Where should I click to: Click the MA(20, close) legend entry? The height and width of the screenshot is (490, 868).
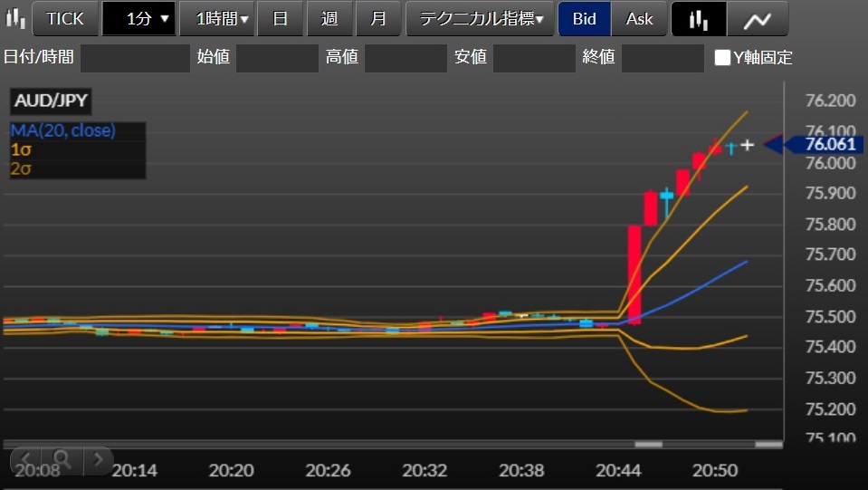(x=63, y=130)
